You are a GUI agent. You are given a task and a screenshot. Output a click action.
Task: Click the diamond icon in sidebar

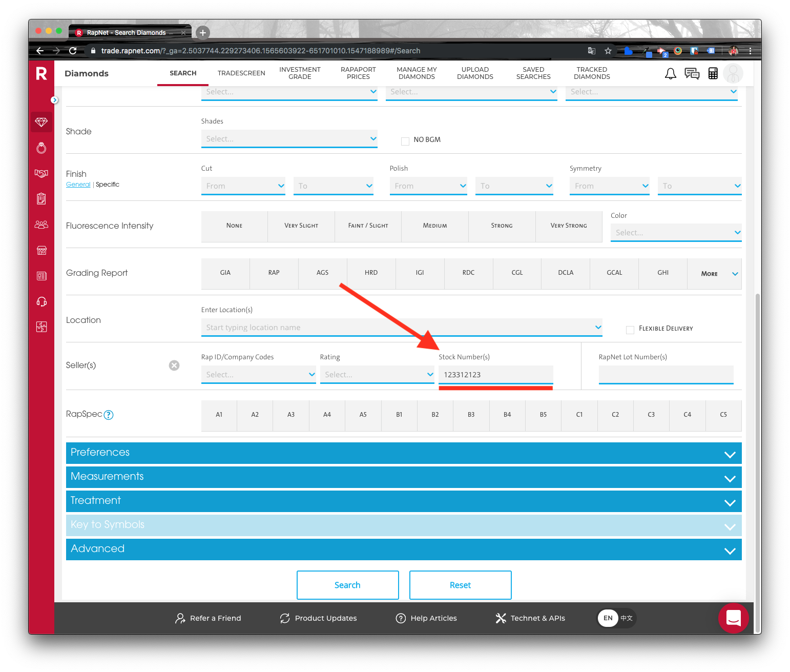(x=41, y=122)
